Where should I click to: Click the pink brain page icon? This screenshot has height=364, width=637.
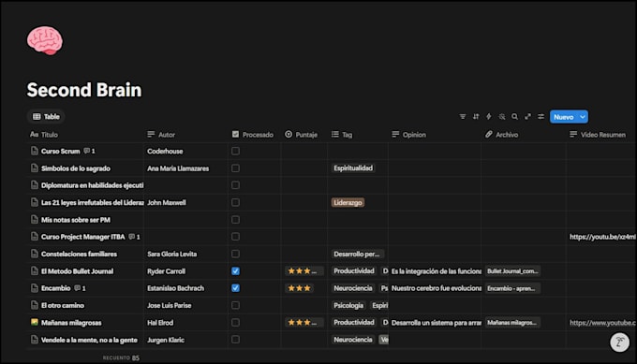(x=45, y=40)
